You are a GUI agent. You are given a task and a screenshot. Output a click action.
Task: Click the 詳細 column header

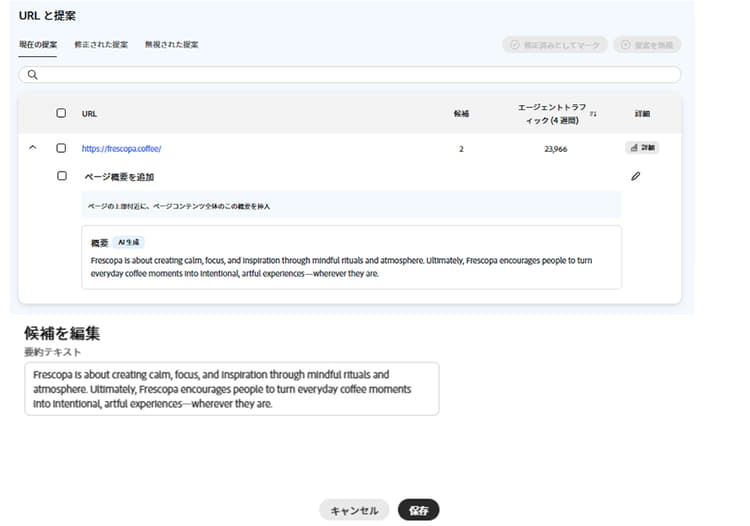(x=642, y=113)
